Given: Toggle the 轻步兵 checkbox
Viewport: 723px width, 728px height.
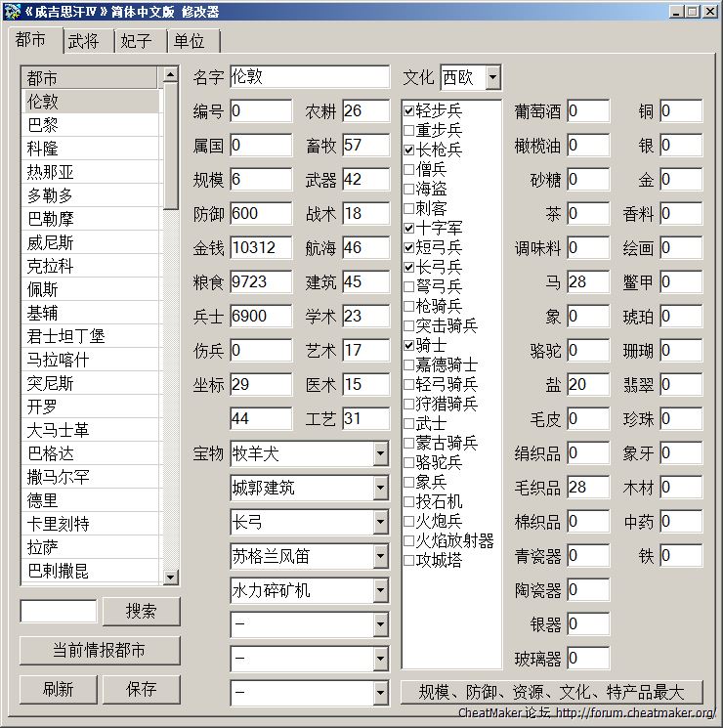Looking at the screenshot, I should (409, 110).
